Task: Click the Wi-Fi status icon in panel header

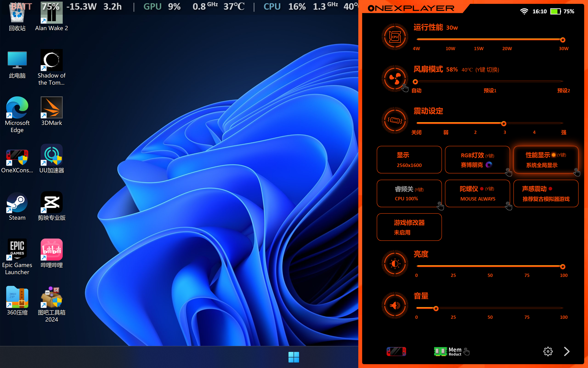Action: pyautogui.click(x=524, y=11)
